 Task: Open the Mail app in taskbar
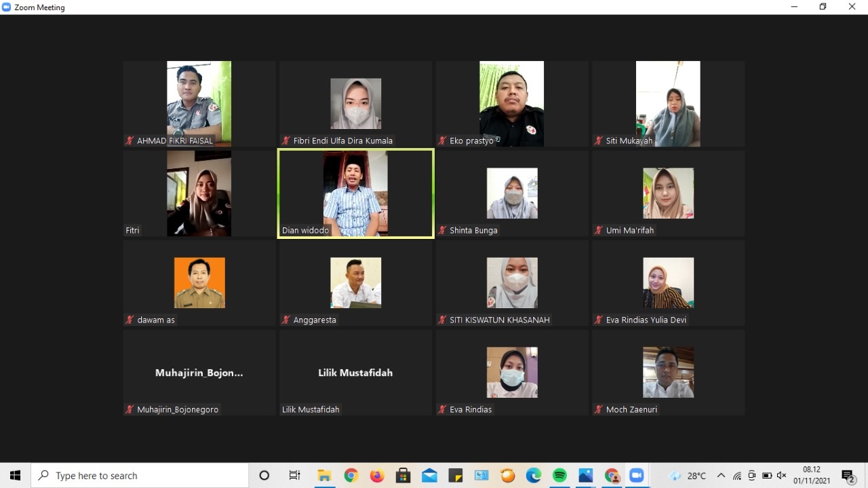click(429, 476)
